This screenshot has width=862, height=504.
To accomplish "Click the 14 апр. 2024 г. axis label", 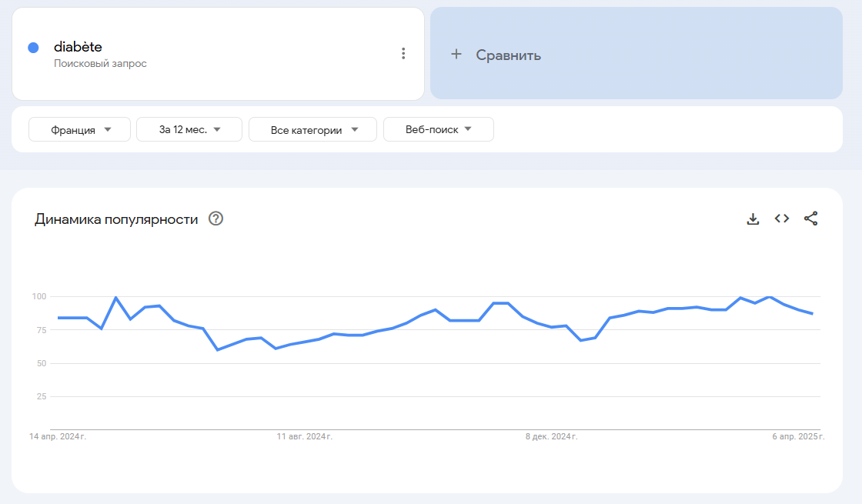I will click(58, 436).
